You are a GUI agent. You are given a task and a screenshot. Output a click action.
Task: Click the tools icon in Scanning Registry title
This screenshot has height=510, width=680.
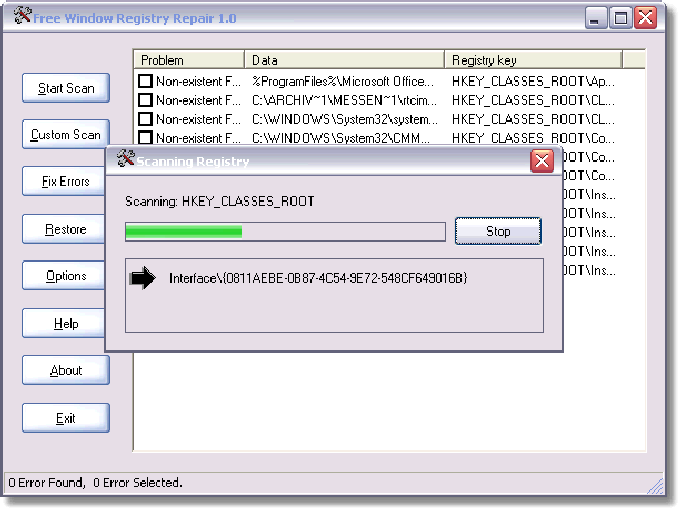[126, 158]
